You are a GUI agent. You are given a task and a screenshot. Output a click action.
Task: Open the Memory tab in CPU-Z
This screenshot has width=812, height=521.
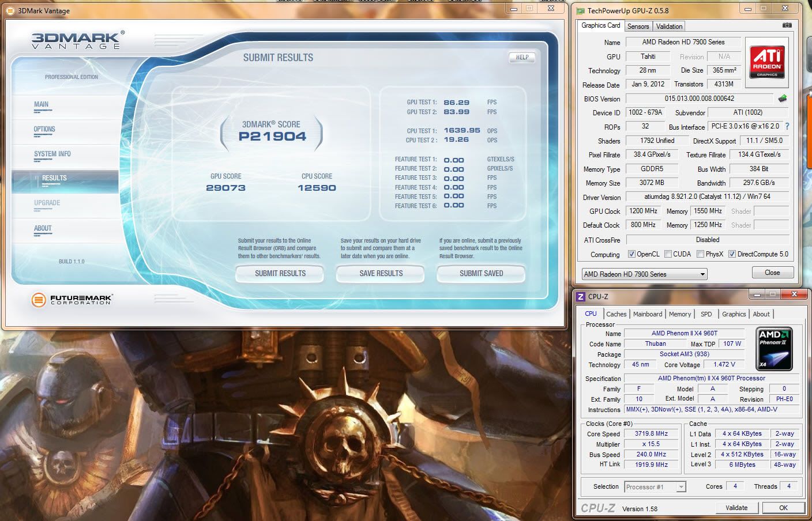point(680,314)
